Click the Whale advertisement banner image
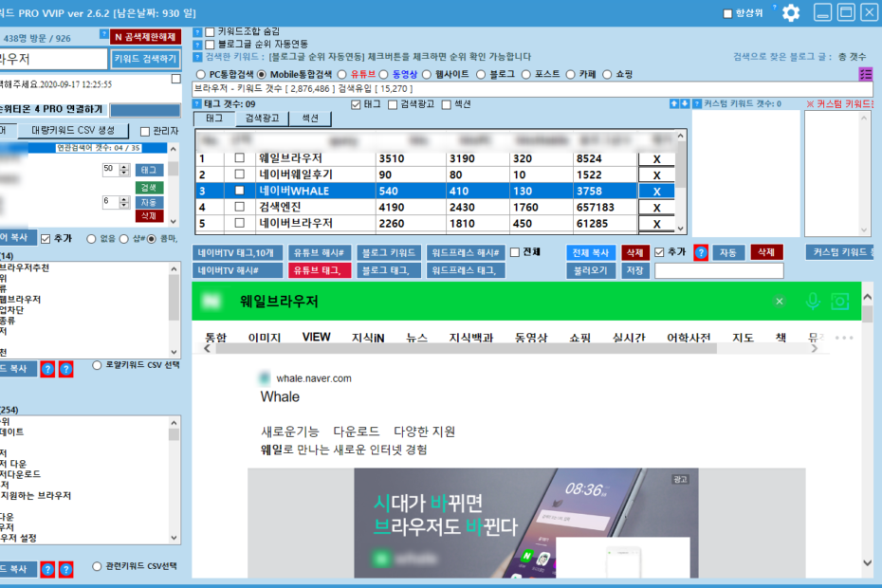Screen dimensions: 882x588 (x=526, y=523)
